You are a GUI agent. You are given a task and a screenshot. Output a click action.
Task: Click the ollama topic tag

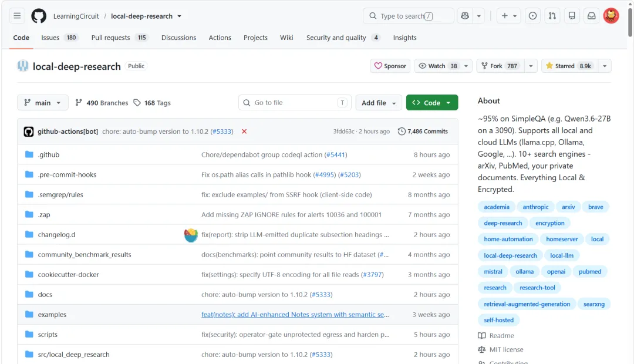coord(524,271)
